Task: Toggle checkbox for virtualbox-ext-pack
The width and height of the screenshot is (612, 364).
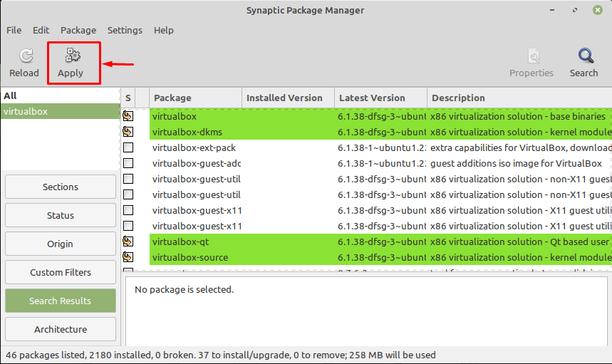Action: click(x=128, y=147)
